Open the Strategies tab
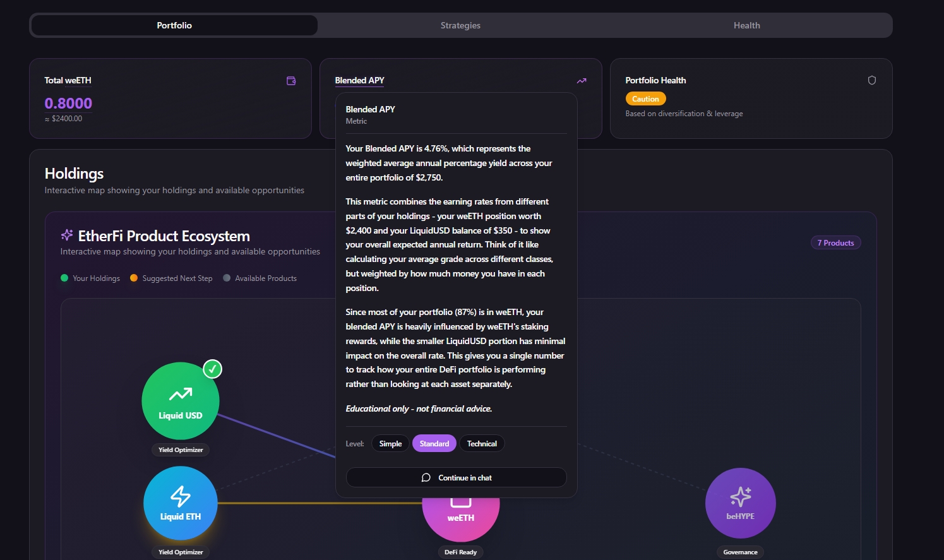This screenshot has width=944, height=560. coord(460,25)
